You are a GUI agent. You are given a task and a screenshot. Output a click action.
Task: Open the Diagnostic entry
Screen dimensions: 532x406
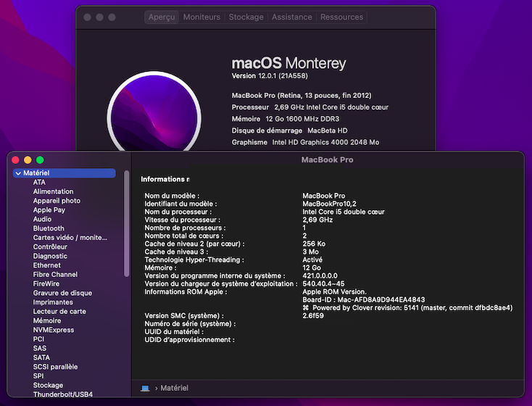click(x=50, y=256)
